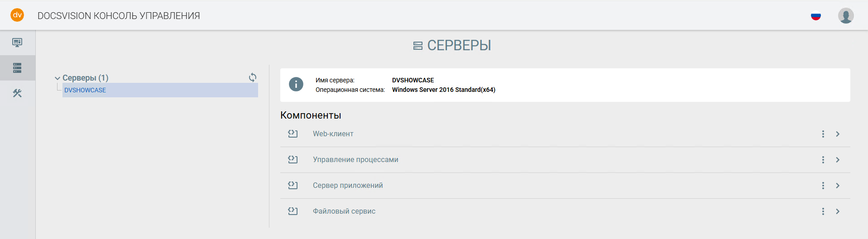This screenshot has width=868, height=239.
Task: Open more options for Сервер приложений
Action: 823,186
